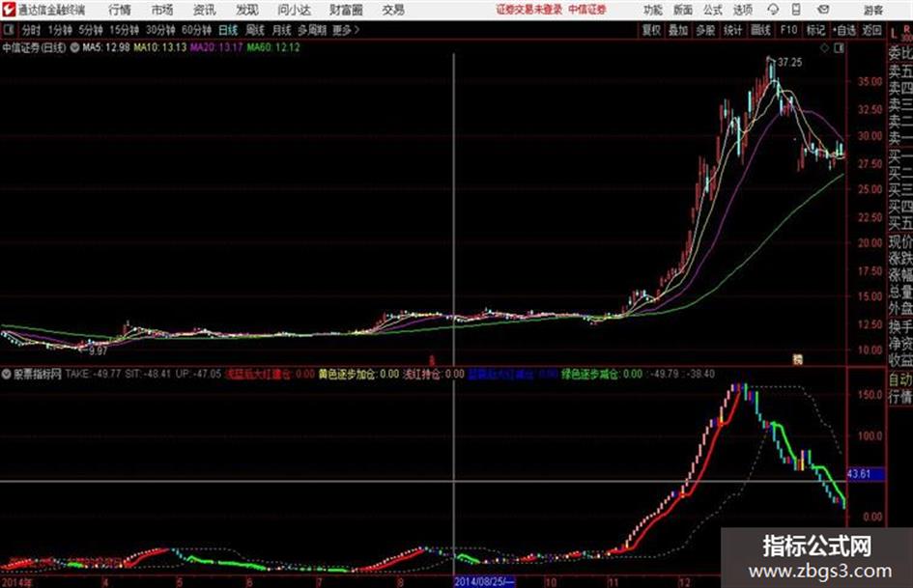Viewport: 913px width, 588px height.
Task: Click the MA60: 12.12 indicator value
Action: click(x=272, y=47)
